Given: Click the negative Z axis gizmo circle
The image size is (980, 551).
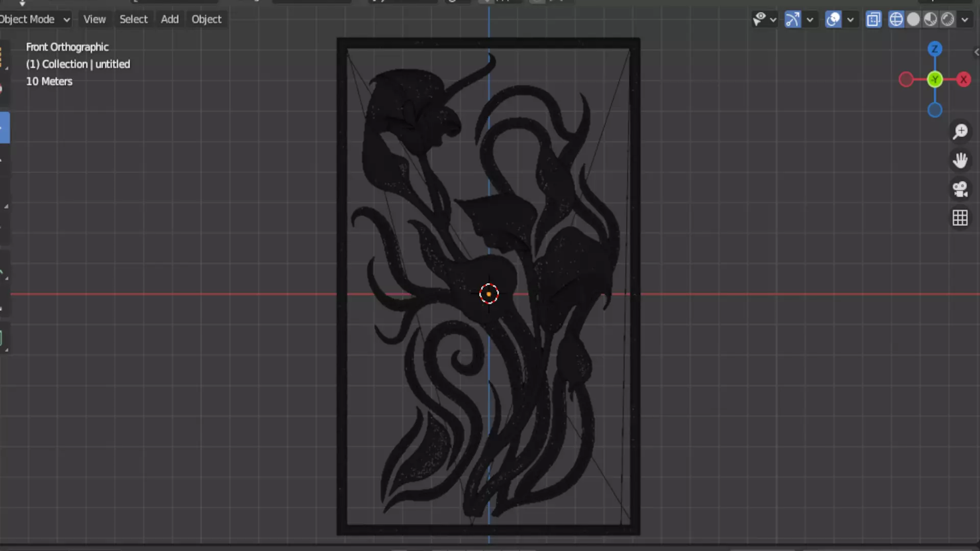Looking at the screenshot, I should (935, 110).
